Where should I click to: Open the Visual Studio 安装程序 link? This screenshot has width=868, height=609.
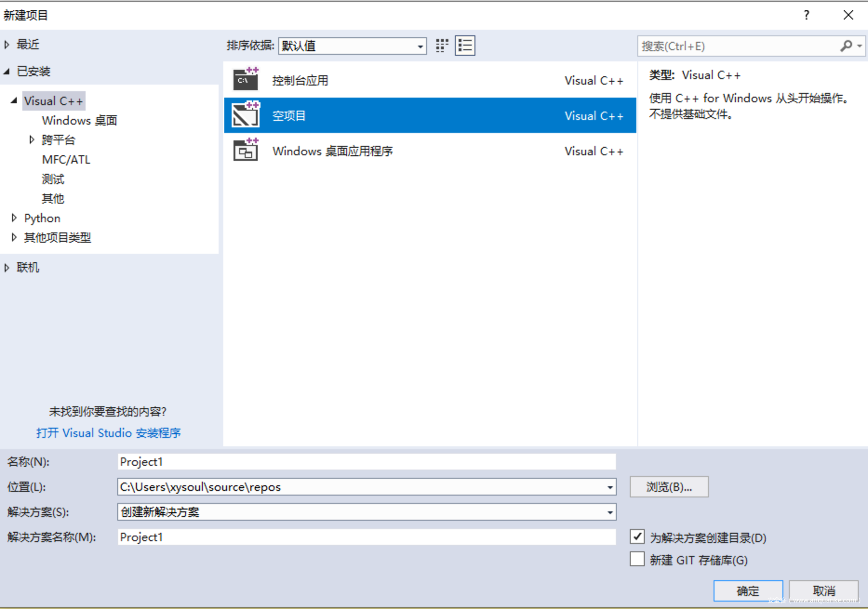[x=108, y=433]
